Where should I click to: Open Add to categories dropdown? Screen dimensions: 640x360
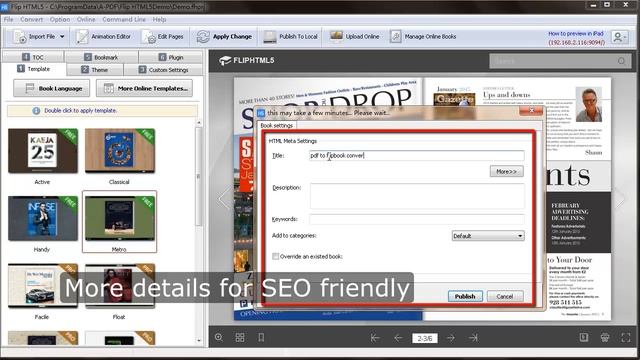coord(488,236)
